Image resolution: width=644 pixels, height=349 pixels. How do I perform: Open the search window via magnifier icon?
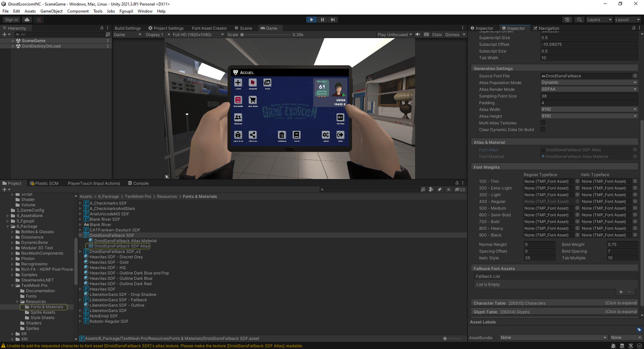(x=579, y=20)
